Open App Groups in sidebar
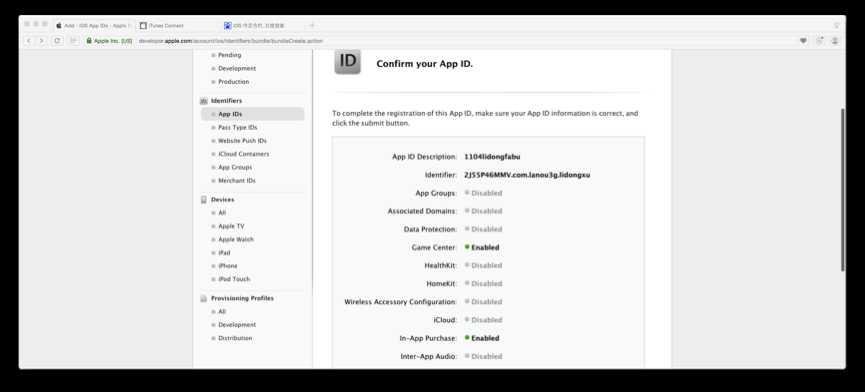865x392 pixels. coord(235,167)
